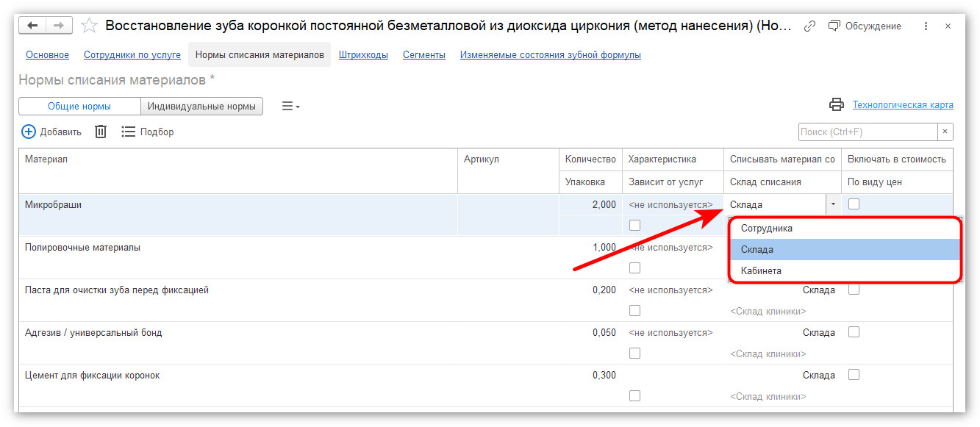Image resolution: width=980 pixels, height=427 pixels.
Task: Enable Включать в стоимость for Паста для очистки зуба
Action: (x=854, y=290)
